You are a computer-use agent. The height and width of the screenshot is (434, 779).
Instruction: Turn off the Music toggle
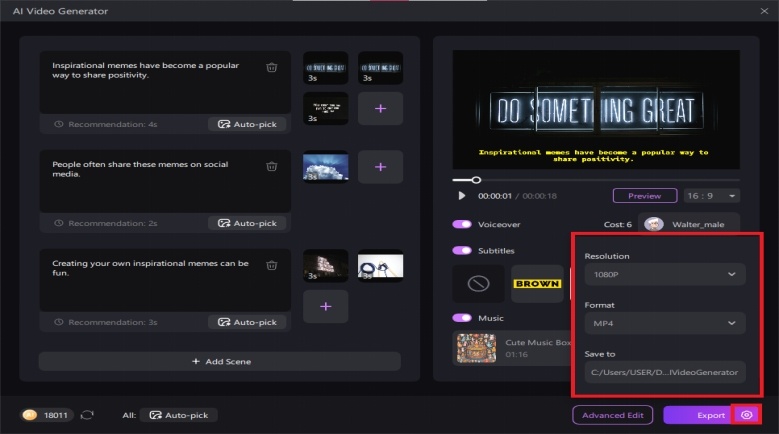(x=462, y=318)
